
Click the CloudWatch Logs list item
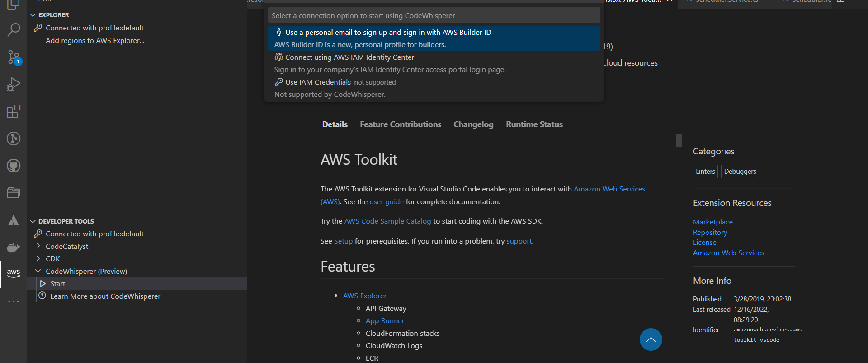point(394,345)
